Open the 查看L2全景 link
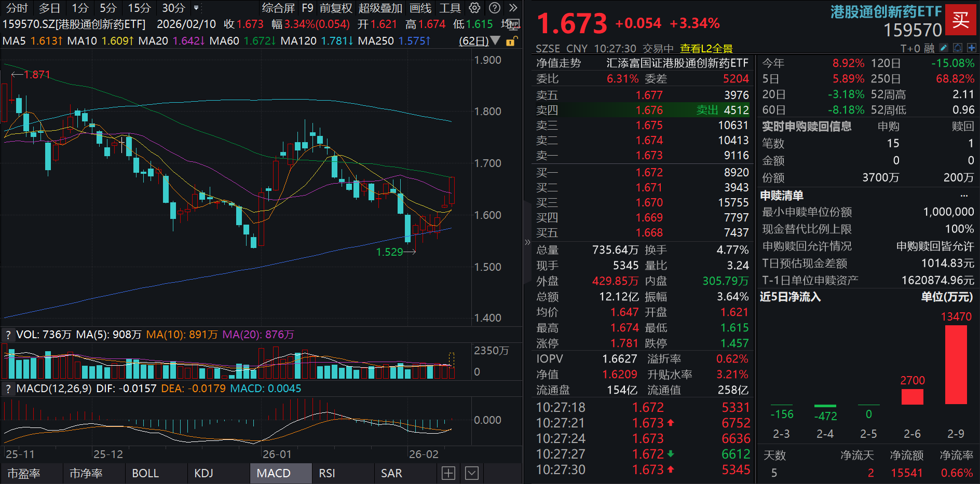This screenshot has height=484, width=980. click(707, 48)
